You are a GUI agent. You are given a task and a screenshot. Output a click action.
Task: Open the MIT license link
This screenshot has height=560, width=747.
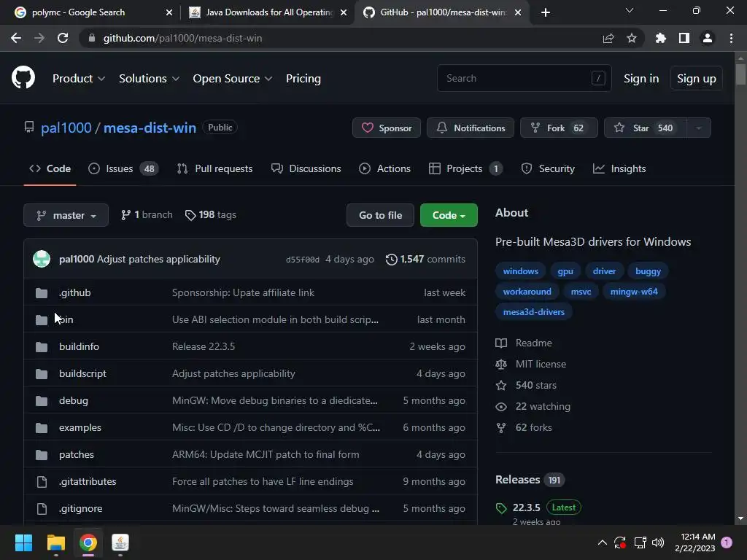click(x=531, y=365)
